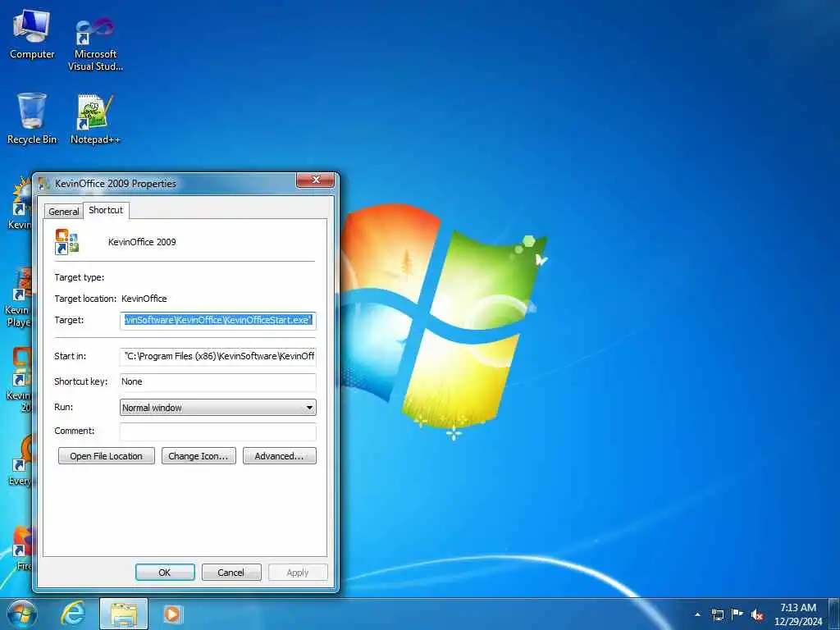This screenshot has width=840, height=630.
Task: Launch Internet Explorer from the taskbar
Action: click(72, 614)
